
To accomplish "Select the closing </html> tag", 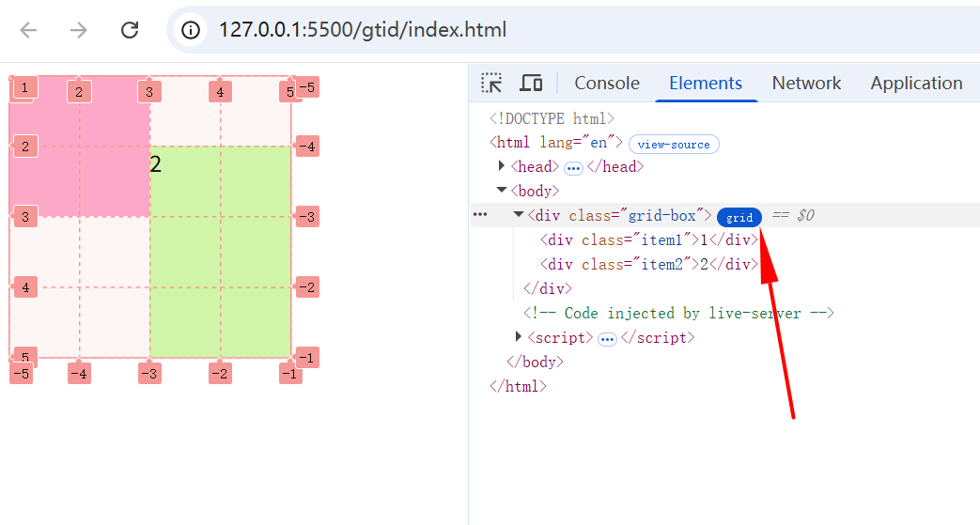I will pyautogui.click(x=518, y=386).
